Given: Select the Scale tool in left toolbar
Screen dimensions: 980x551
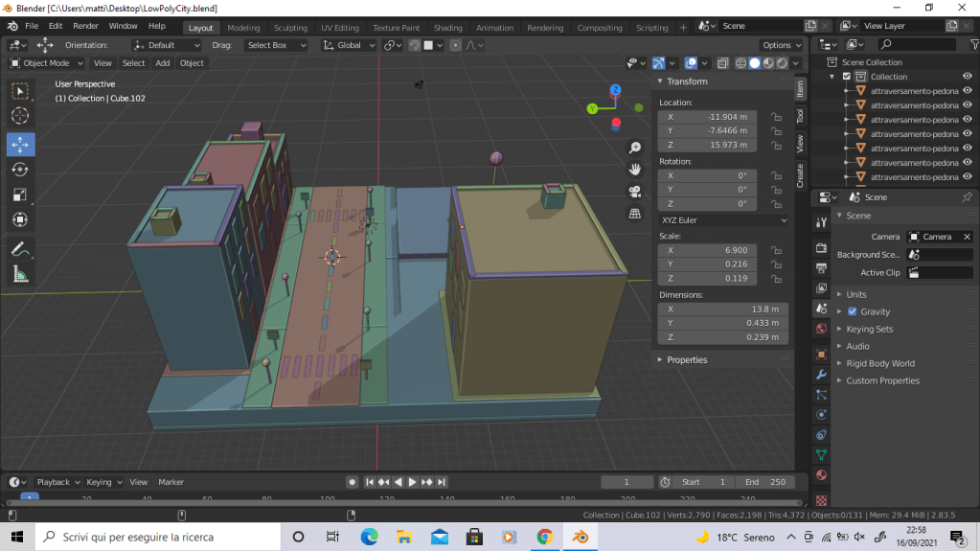Looking at the screenshot, I should pyautogui.click(x=20, y=195).
